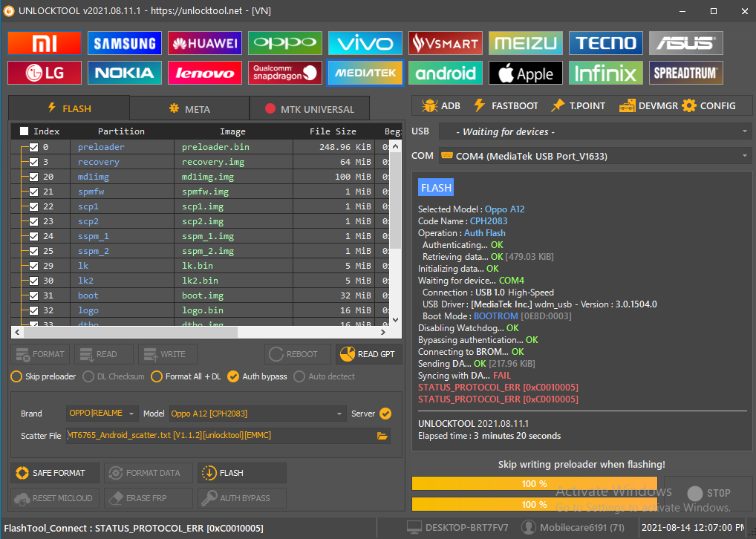756x539 pixels.
Task: Click the blue FLASH log header label
Action: coord(436,188)
